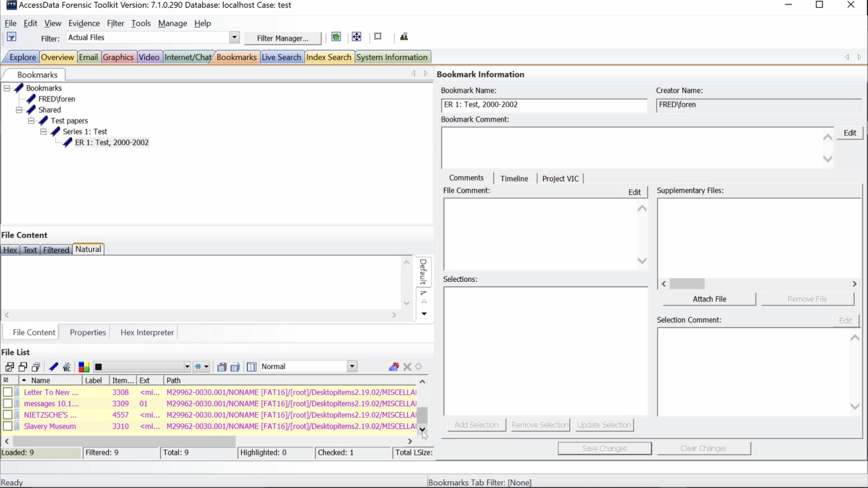Collapse the Shared bookmarks node

coord(19,110)
